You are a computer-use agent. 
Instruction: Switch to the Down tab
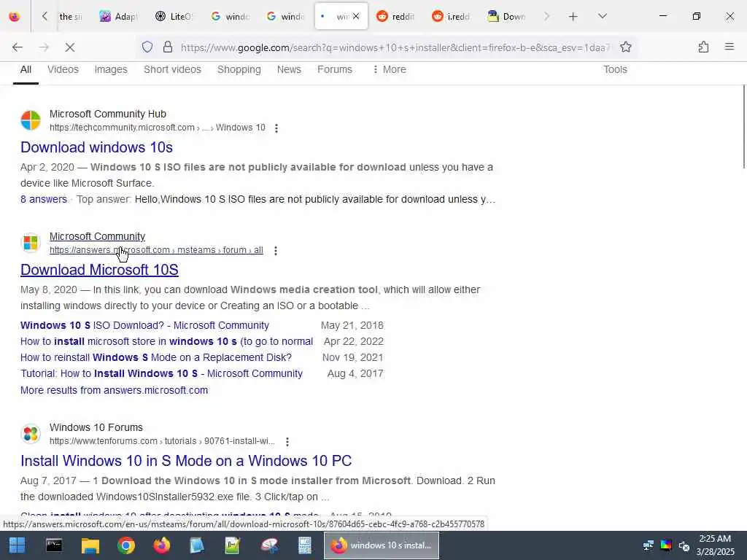[506, 16]
